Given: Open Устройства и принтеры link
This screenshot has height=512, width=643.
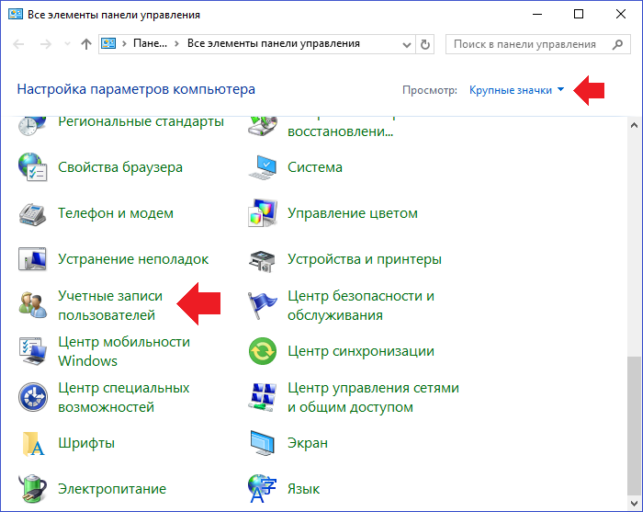Looking at the screenshot, I should (x=365, y=259).
